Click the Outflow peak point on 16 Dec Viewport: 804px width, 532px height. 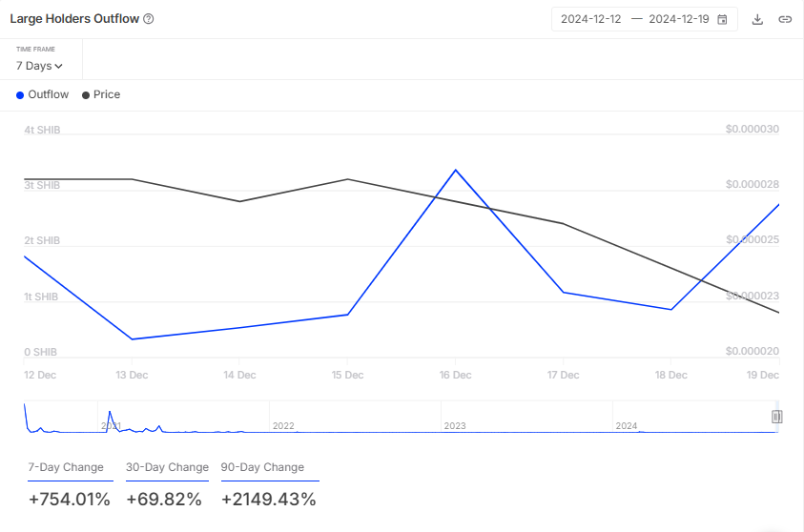click(456, 170)
